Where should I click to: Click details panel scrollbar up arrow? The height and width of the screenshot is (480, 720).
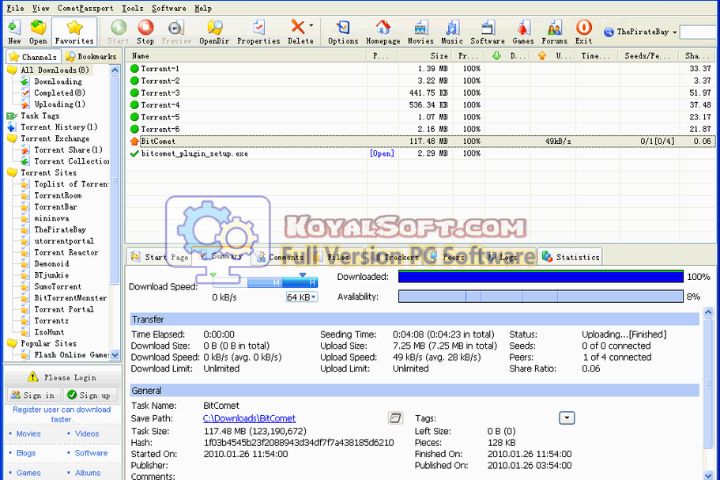click(x=708, y=313)
